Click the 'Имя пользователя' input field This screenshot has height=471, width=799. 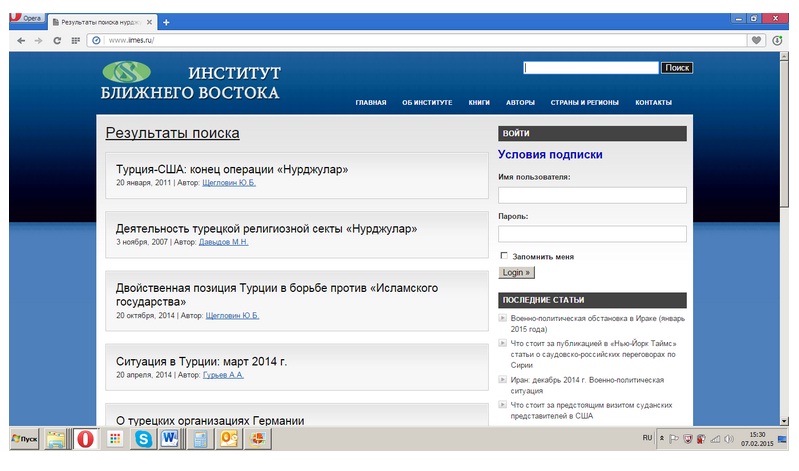(592, 195)
